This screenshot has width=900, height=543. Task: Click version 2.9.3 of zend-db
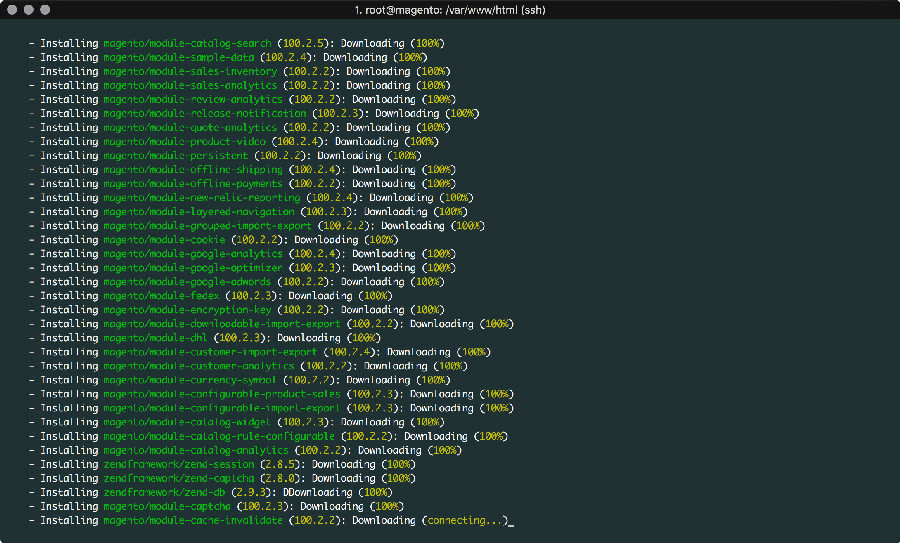pos(251,492)
